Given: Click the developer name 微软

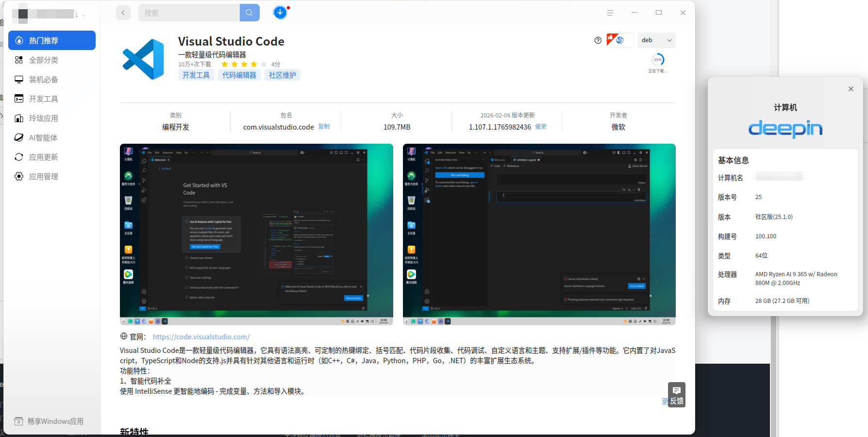Looking at the screenshot, I should (618, 127).
